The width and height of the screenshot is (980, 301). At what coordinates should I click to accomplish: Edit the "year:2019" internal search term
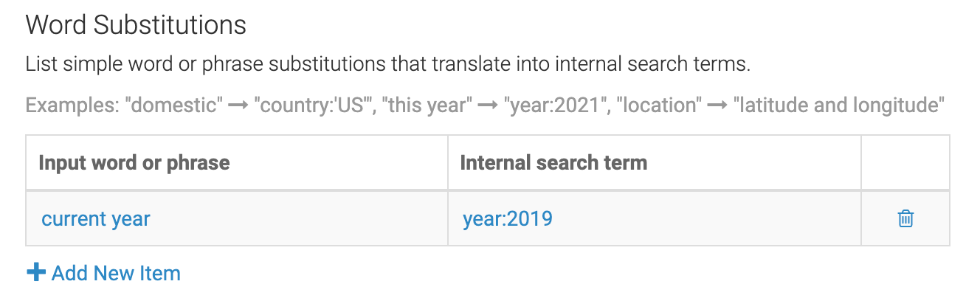pyautogui.click(x=508, y=219)
